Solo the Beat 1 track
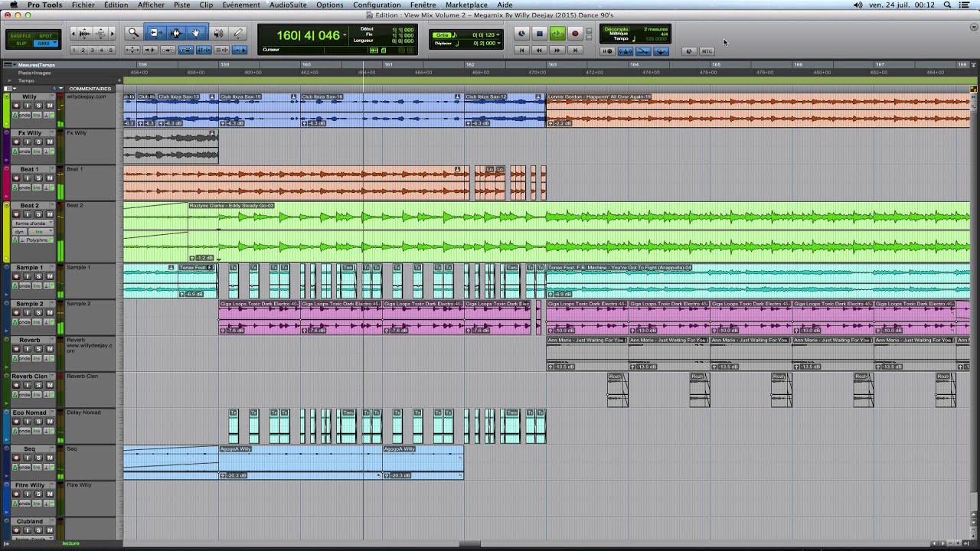The height and width of the screenshot is (551, 980). [38, 178]
